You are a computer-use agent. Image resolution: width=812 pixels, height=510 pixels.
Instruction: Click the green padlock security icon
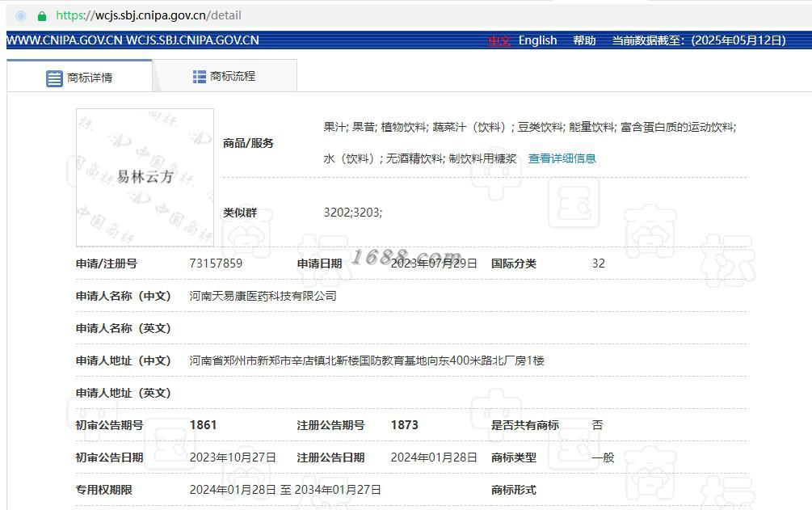[42, 16]
